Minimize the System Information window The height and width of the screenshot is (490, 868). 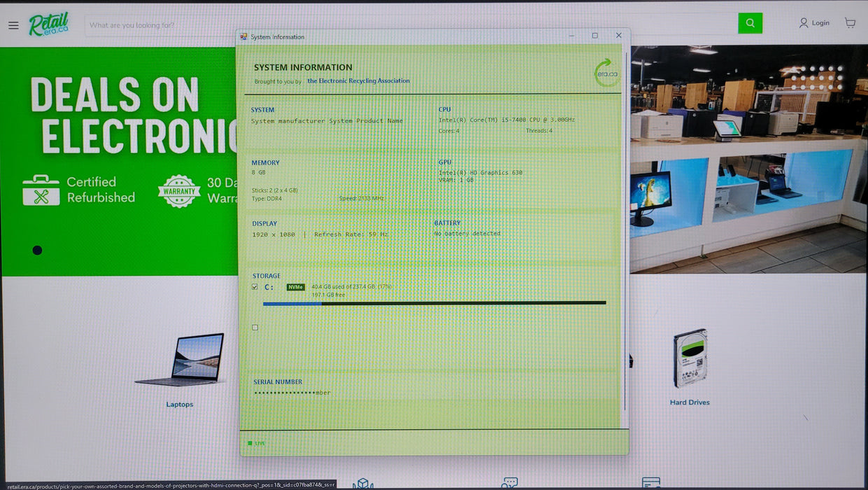571,35
